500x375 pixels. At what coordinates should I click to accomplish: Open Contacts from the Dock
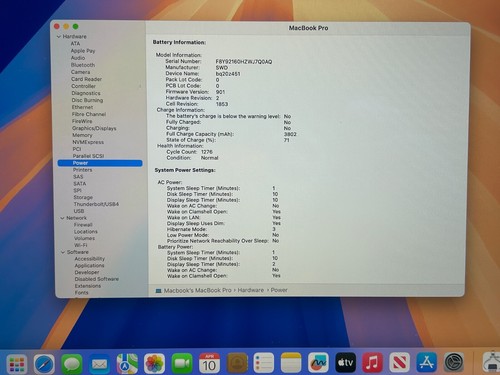click(237, 364)
